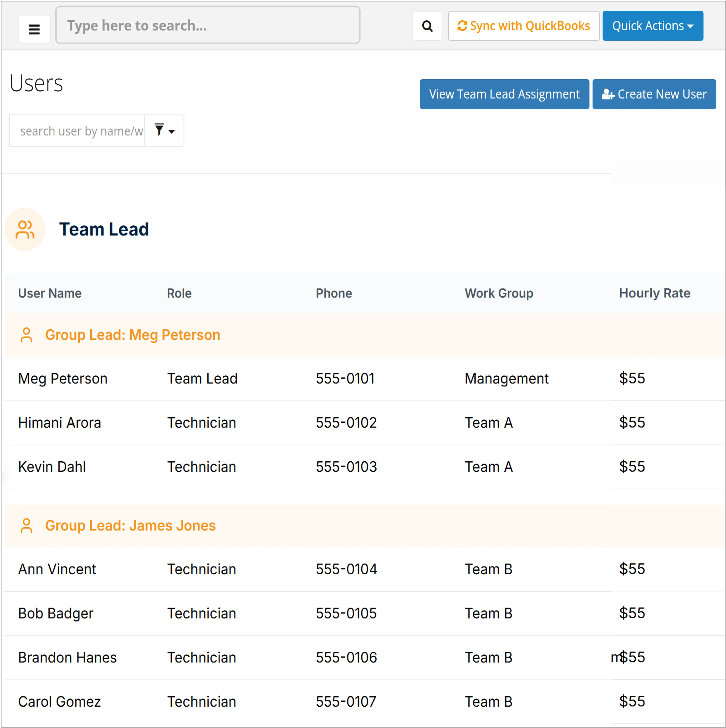This screenshot has width=726, height=728.
Task: Click the Team Lead group icon
Action: [x=25, y=229]
